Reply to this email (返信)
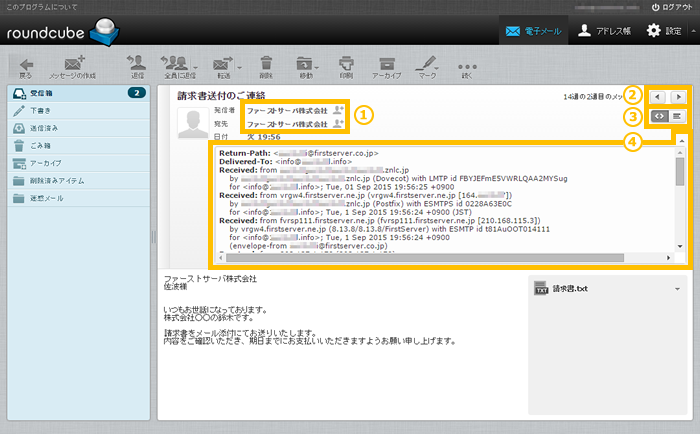 [x=137, y=64]
